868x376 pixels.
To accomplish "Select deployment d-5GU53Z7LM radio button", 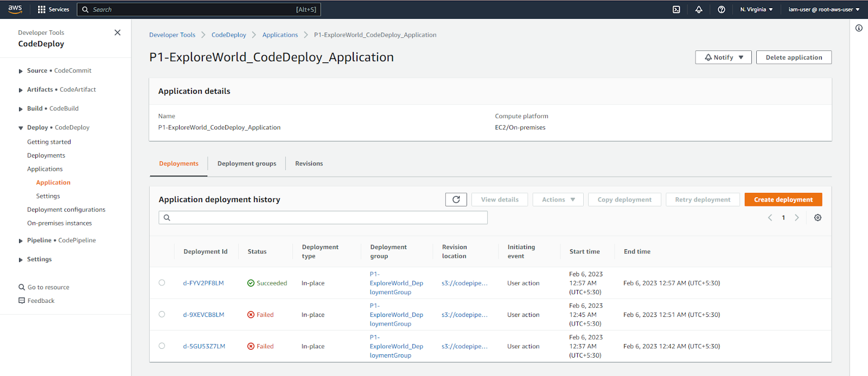I will 162,346.
